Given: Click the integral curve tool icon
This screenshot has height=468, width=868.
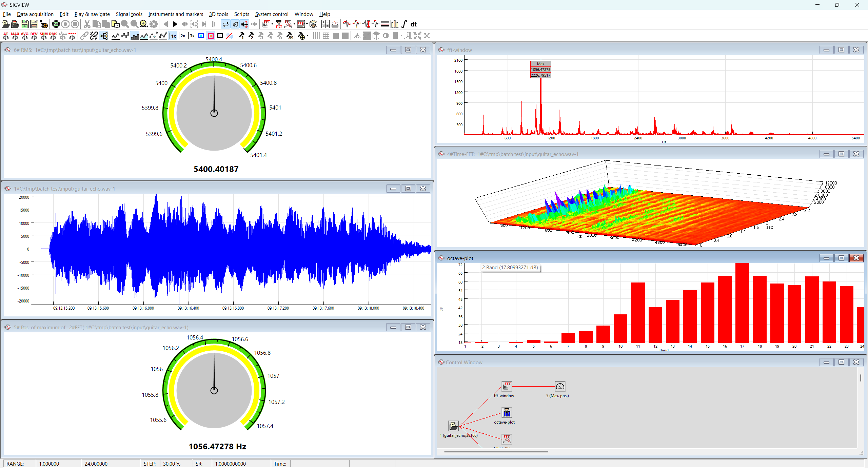Looking at the screenshot, I should [x=404, y=24].
